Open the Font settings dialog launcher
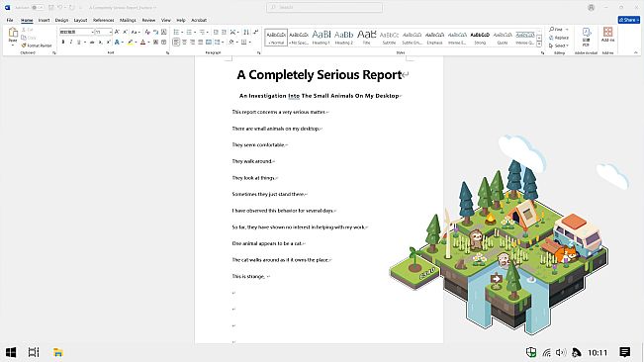Image resolution: width=644 pixels, height=362 pixels. pyautogui.click(x=167, y=53)
